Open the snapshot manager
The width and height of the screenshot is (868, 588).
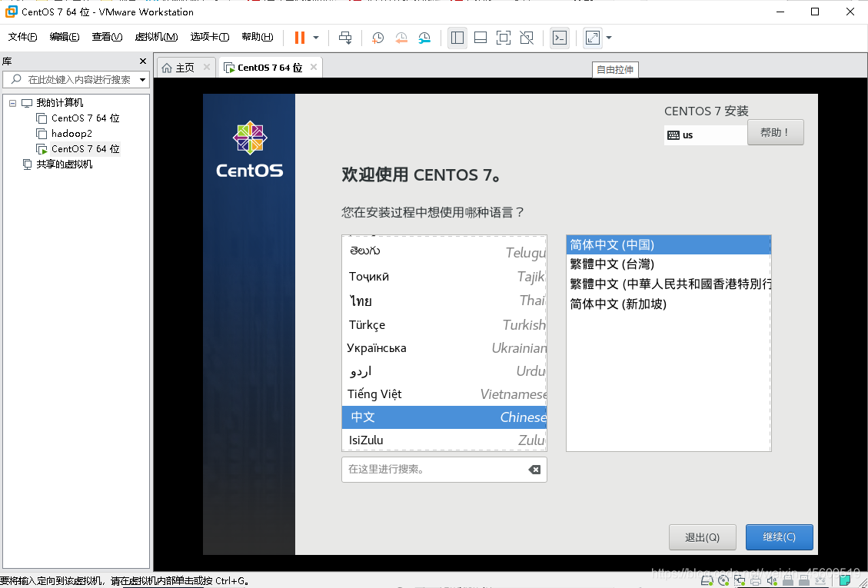pos(424,38)
